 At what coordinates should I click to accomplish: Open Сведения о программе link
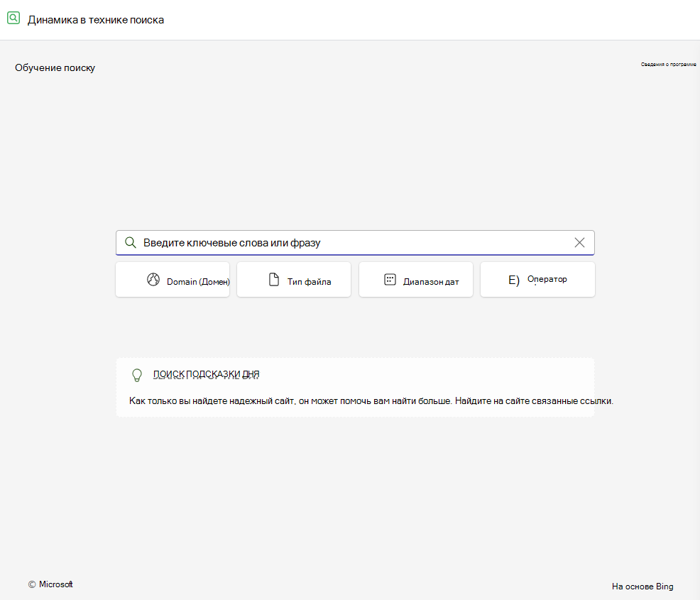[668, 65]
